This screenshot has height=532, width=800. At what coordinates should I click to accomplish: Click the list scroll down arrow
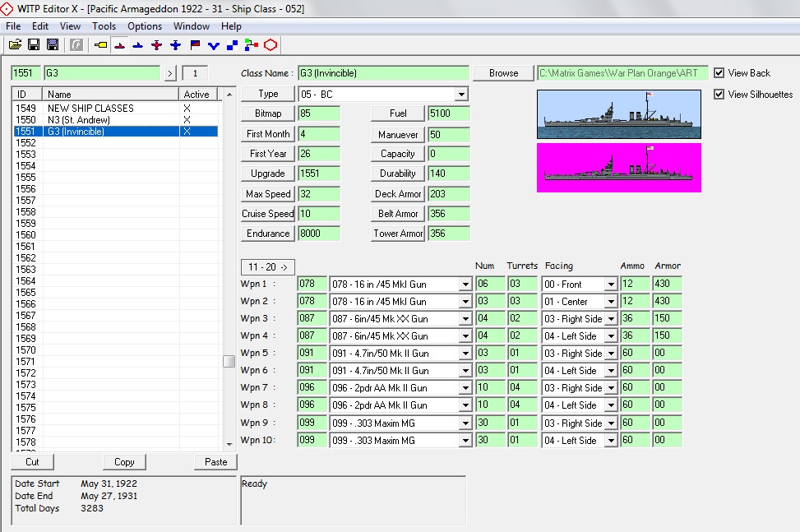(x=229, y=444)
